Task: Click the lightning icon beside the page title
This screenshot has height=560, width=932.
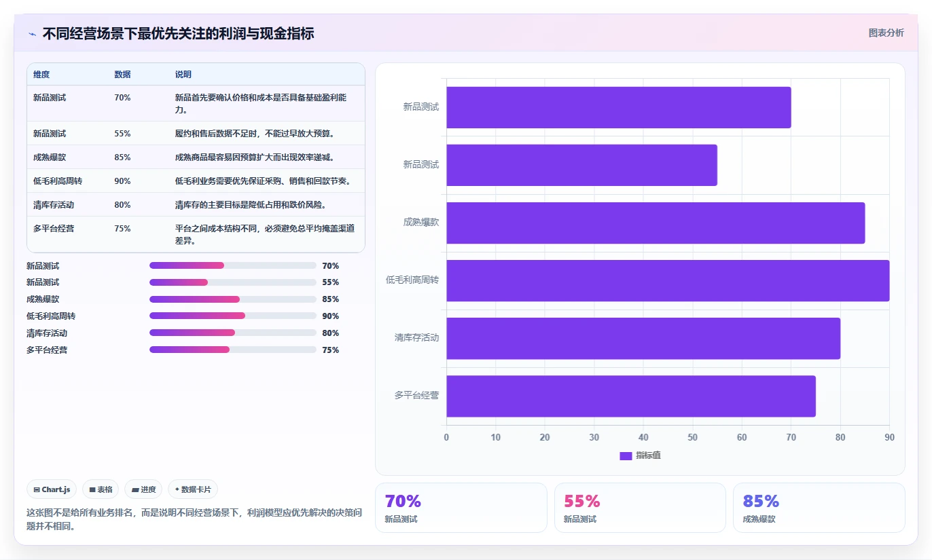Action: point(32,34)
